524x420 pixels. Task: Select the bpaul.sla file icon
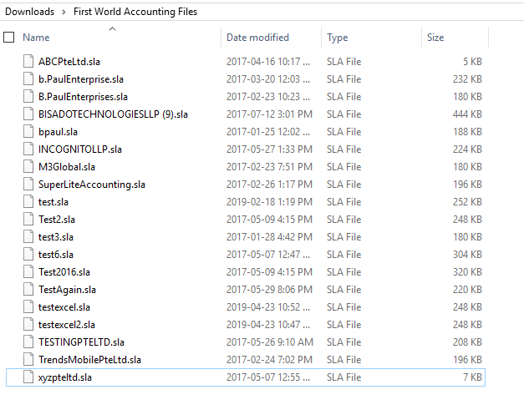point(28,132)
